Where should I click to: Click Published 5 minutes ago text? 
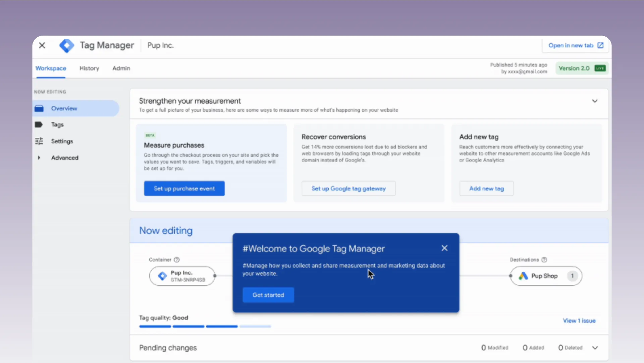[x=519, y=65]
